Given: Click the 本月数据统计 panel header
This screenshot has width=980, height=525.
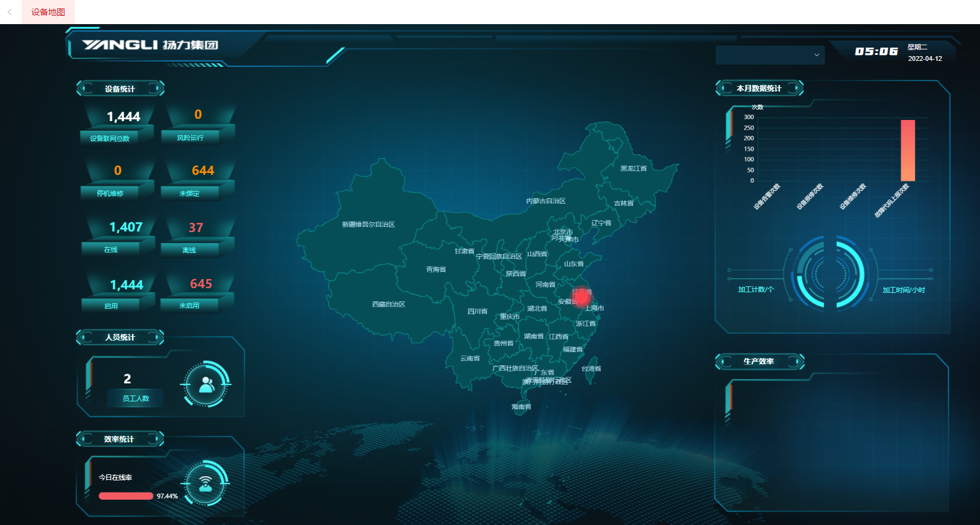Looking at the screenshot, I should point(759,88).
